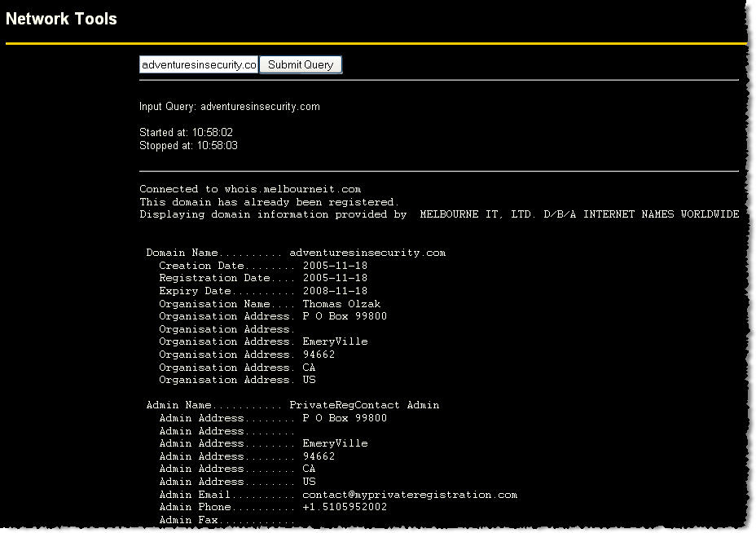The image size is (756, 533).
Task: Click the Network Tools heading
Action: point(61,18)
